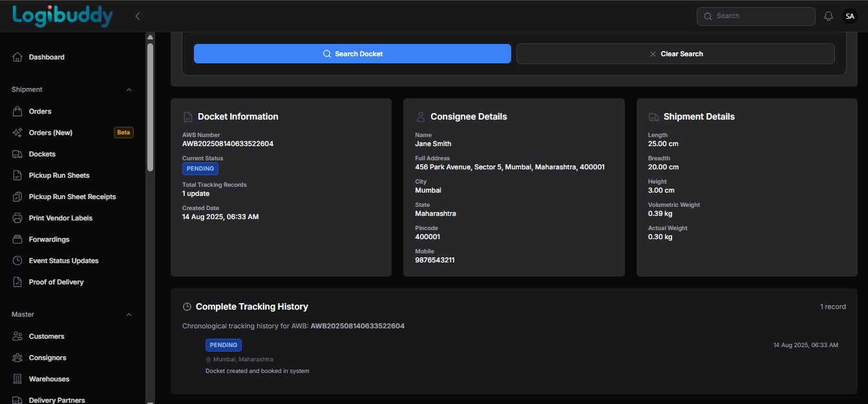This screenshot has height=404, width=868.
Task: Open Customers via the people icon
Action: [x=17, y=336]
